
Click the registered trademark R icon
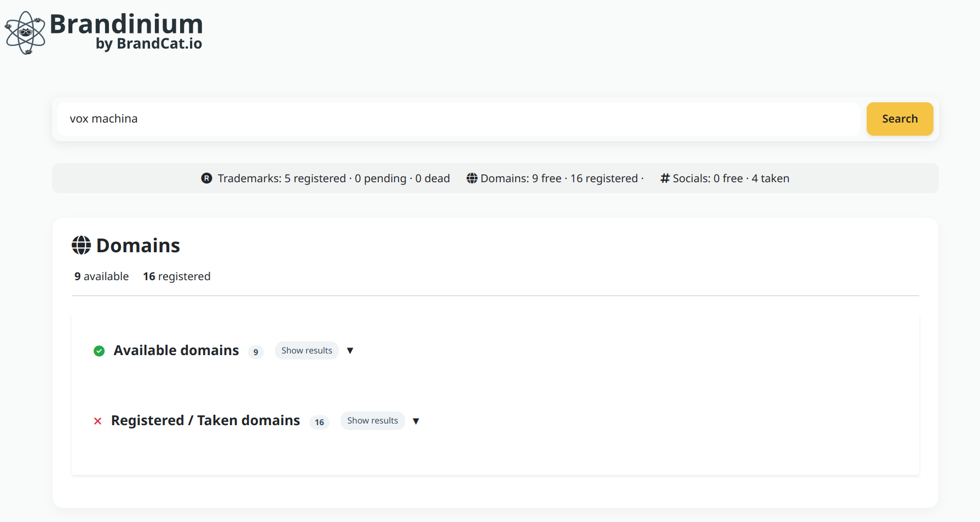[206, 178]
